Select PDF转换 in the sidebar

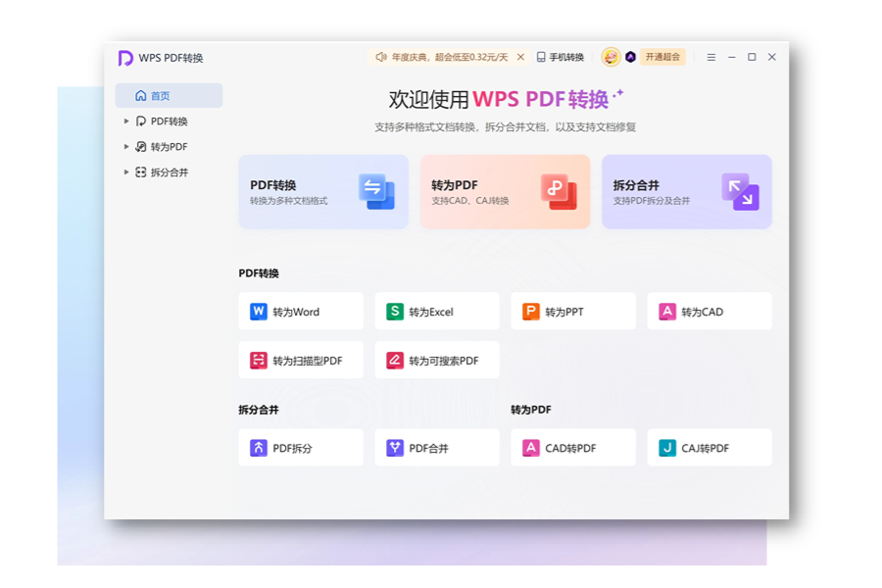(x=169, y=121)
